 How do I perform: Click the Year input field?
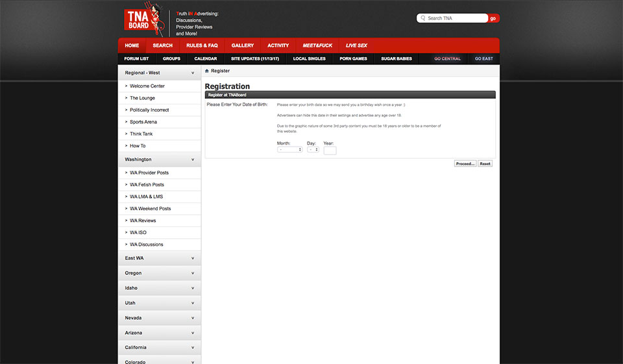tap(330, 150)
